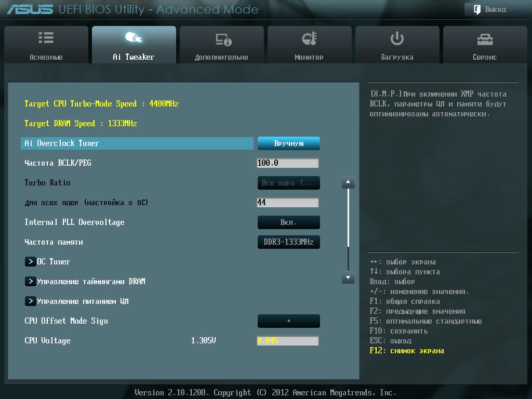532x399 pixels.
Task: Expand Управление питанием ЦП submenu arrow
Action: click(x=31, y=301)
